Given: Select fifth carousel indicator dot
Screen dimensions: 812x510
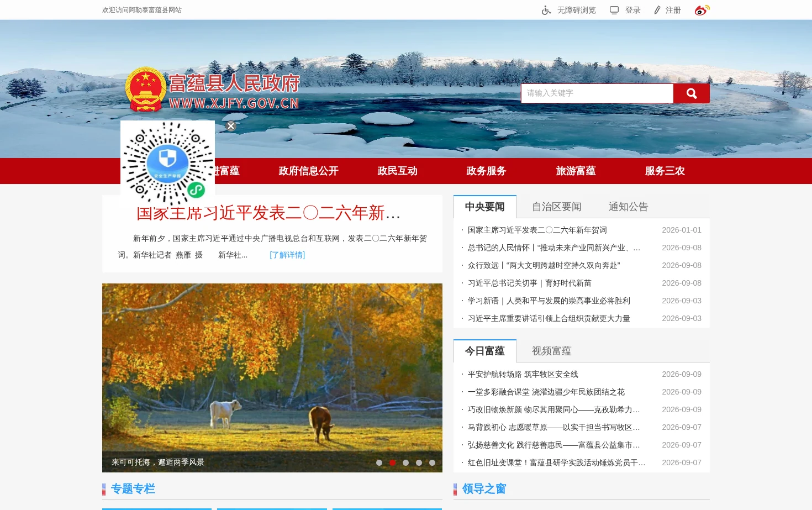Looking at the screenshot, I should click(x=433, y=462).
